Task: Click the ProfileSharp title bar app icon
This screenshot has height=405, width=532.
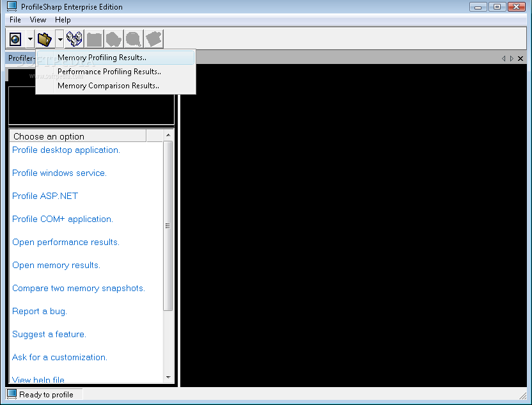Action: pos(12,6)
